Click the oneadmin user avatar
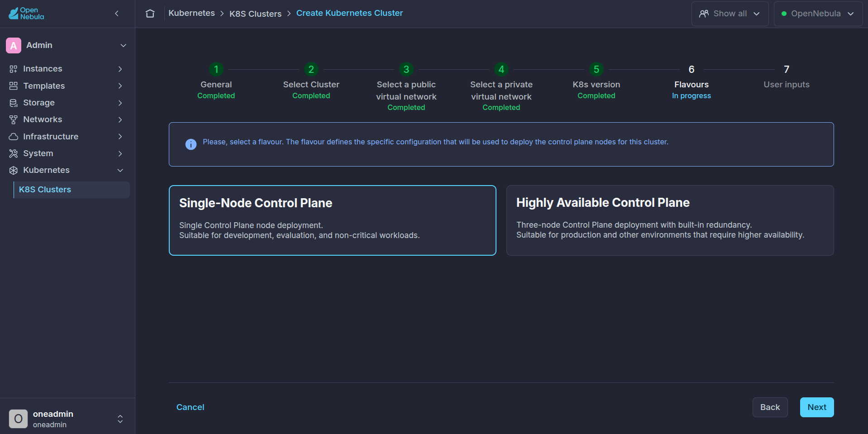This screenshot has height=434, width=868. pos(18,419)
